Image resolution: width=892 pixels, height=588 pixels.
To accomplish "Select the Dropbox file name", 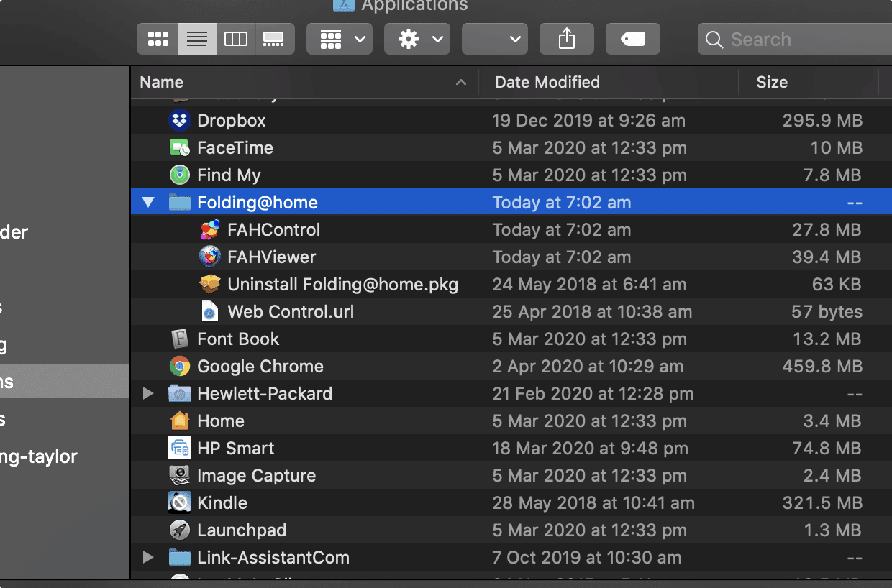I will (232, 120).
